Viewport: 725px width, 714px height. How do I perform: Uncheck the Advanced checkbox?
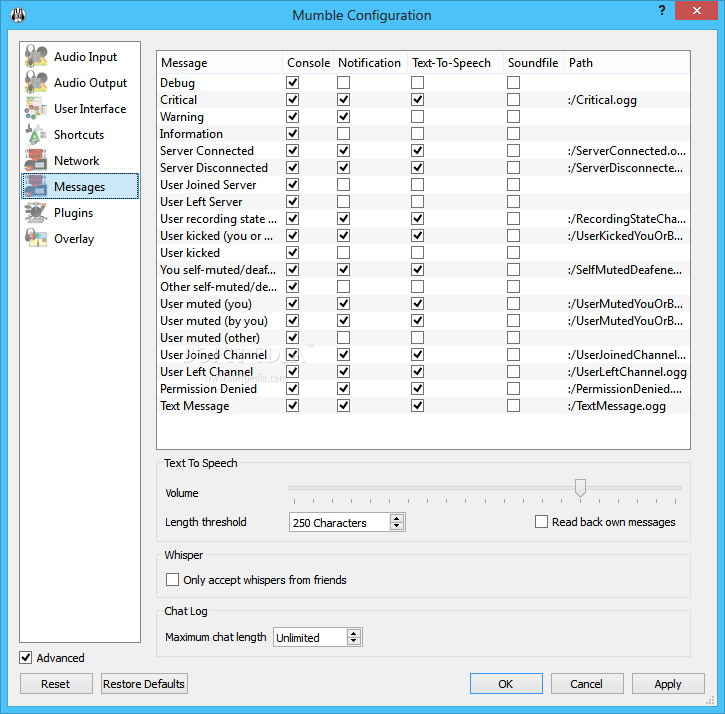(x=25, y=657)
